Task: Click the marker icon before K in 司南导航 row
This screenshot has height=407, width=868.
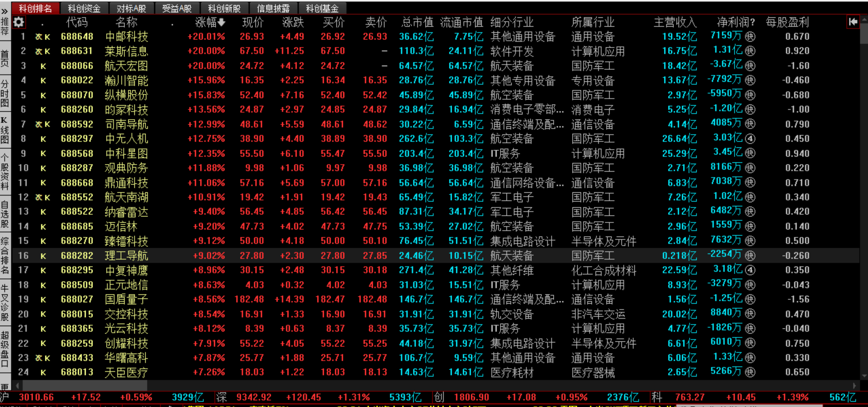Action: tap(39, 124)
